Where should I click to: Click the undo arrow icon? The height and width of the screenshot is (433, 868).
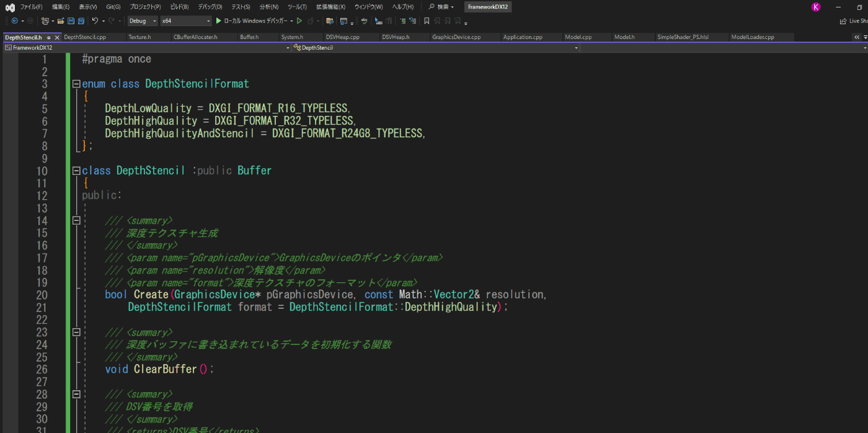(x=95, y=20)
